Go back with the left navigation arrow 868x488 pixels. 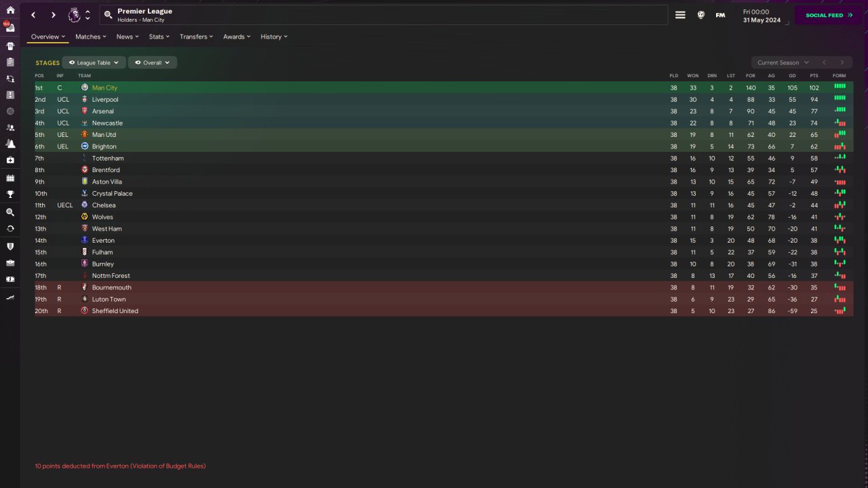pyautogui.click(x=33, y=15)
